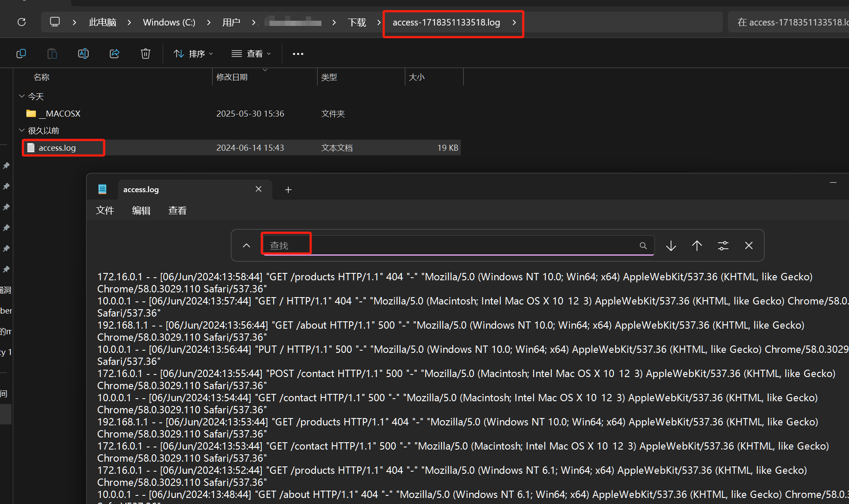Collapse the 很久以前 group
Image resolution: width=849 pixels, height=504 pixels.
[22, 130]
